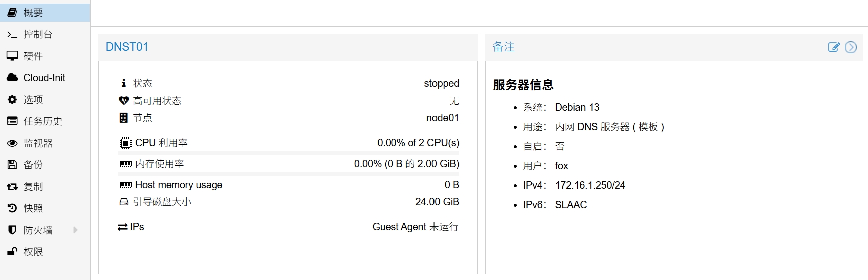Screen dimensions: 868x280
Task: Open the 控制台 console page
Action: (38, 34)
